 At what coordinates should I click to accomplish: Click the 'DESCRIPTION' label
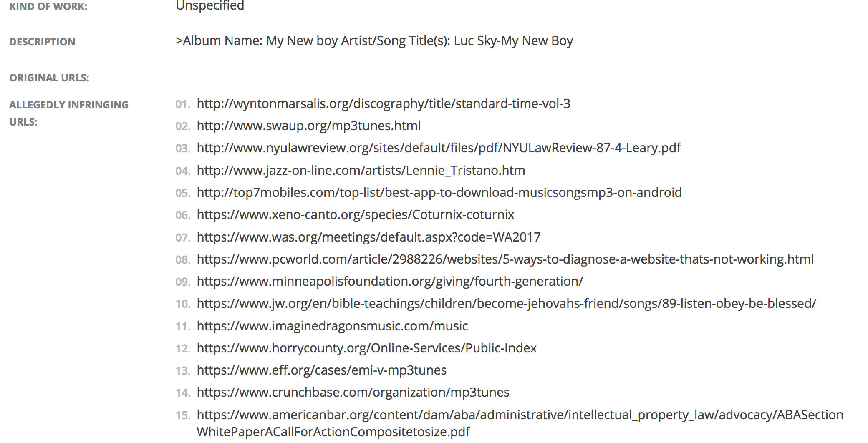tap(42, 42)
